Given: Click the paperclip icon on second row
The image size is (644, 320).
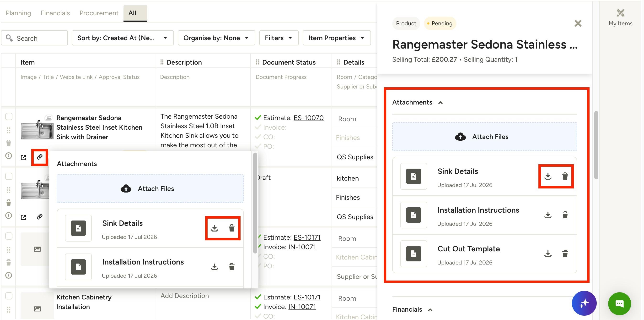Looking at the screenshot, I should click(39, 217).
